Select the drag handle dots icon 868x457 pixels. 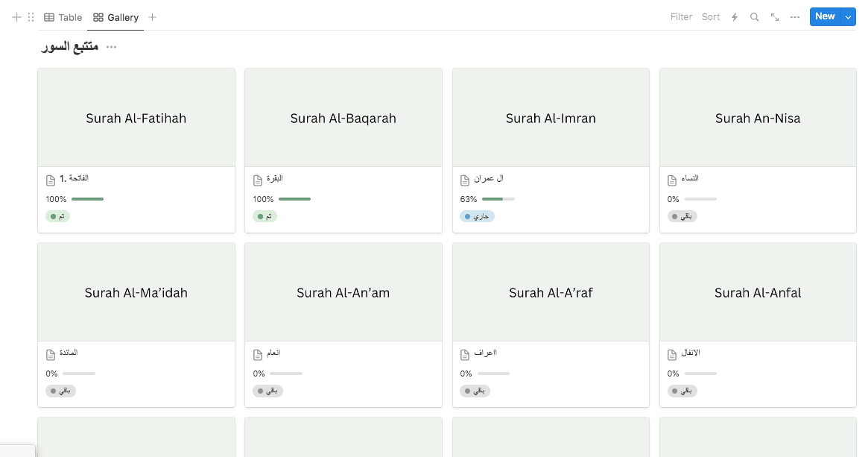pyautogui.click(x=30, y=16)
